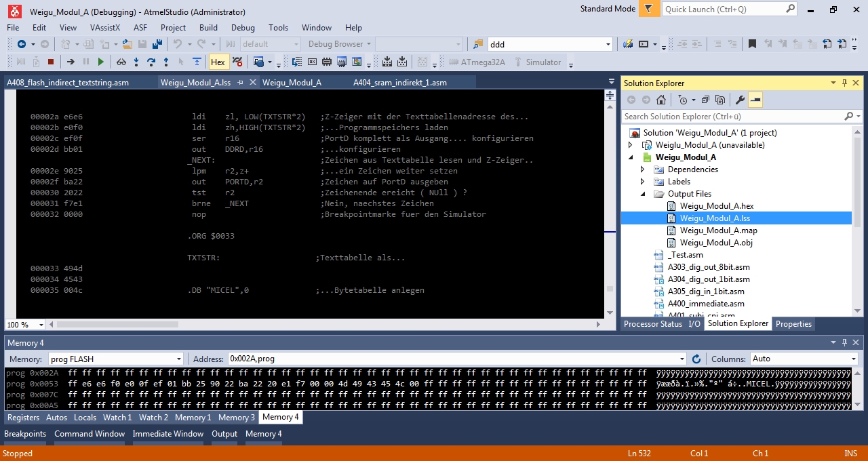The height and width of the screenshot is (461, 868).
Task: Click the Solution Explorer vertical scrollbar
Action: click(857, 220)
